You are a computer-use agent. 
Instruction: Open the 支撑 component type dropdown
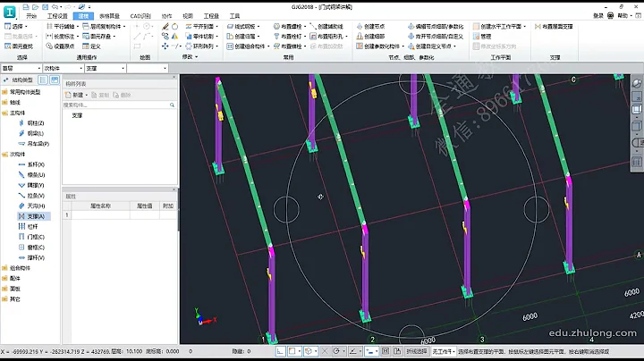106,68
